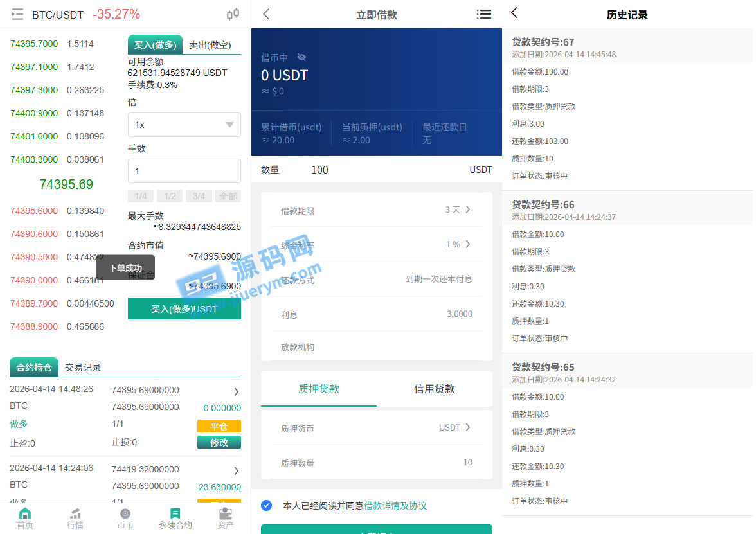Click the 累计借币(usdt) statistic
This screenshot has height=534, width=756.
click(x=291, y=134)
